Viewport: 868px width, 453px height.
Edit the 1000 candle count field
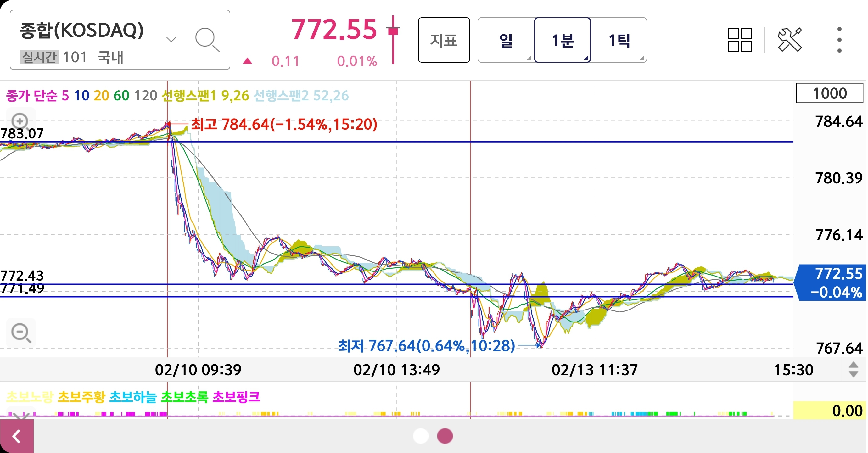(x=829, y=93)
